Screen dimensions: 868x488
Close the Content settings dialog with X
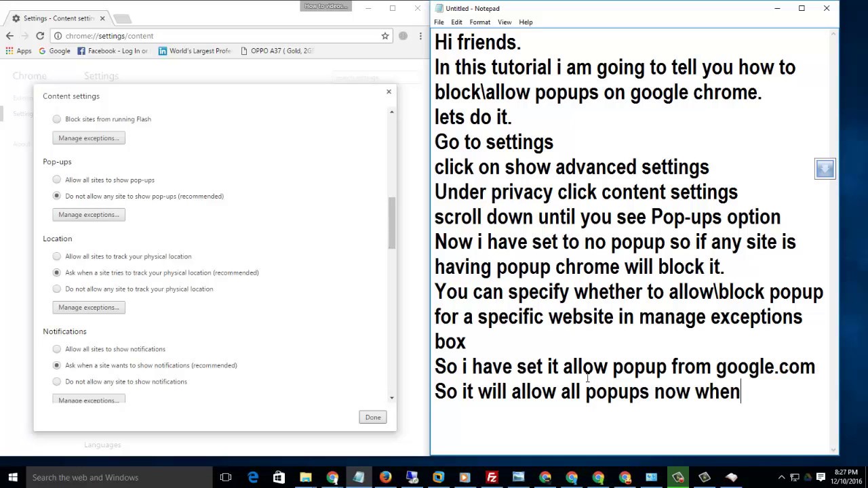click(389, 91)
